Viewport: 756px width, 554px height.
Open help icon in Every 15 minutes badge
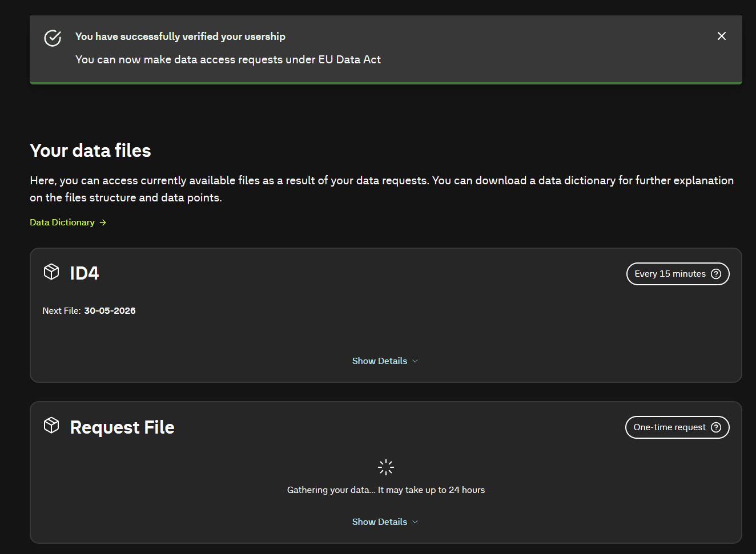(x=716, y=274)
